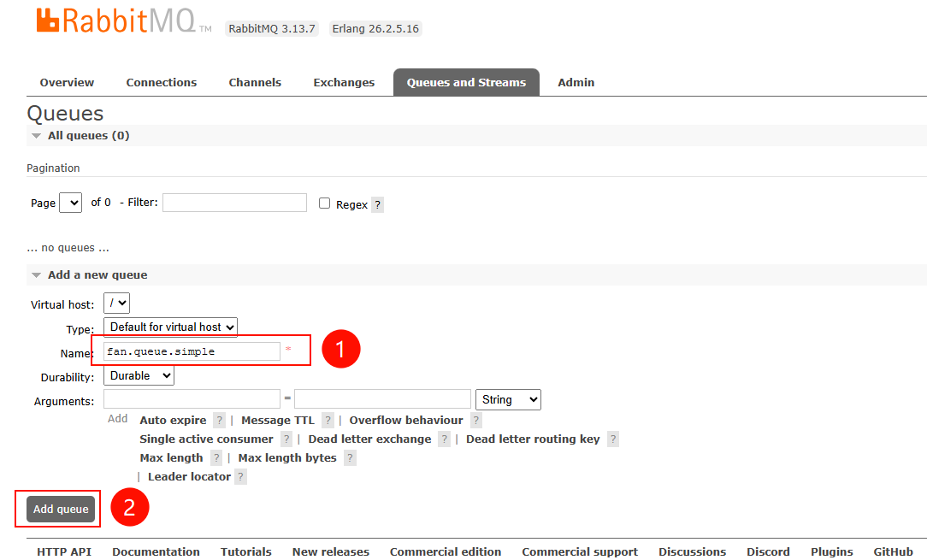Image resolution: width=927 pixels, height=560 pixels.
Task: Open the Dead letter exchange help icon
Action: pyautogui.click(x=444, y=439)
